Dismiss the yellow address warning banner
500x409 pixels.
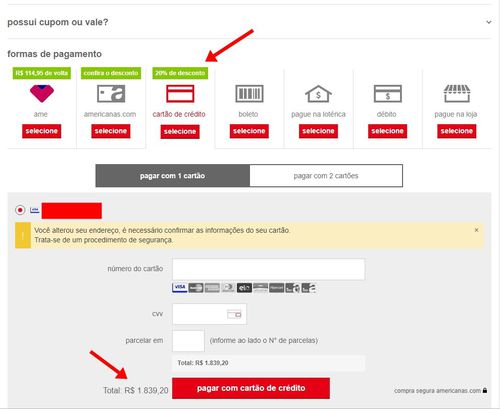point(476,230)
